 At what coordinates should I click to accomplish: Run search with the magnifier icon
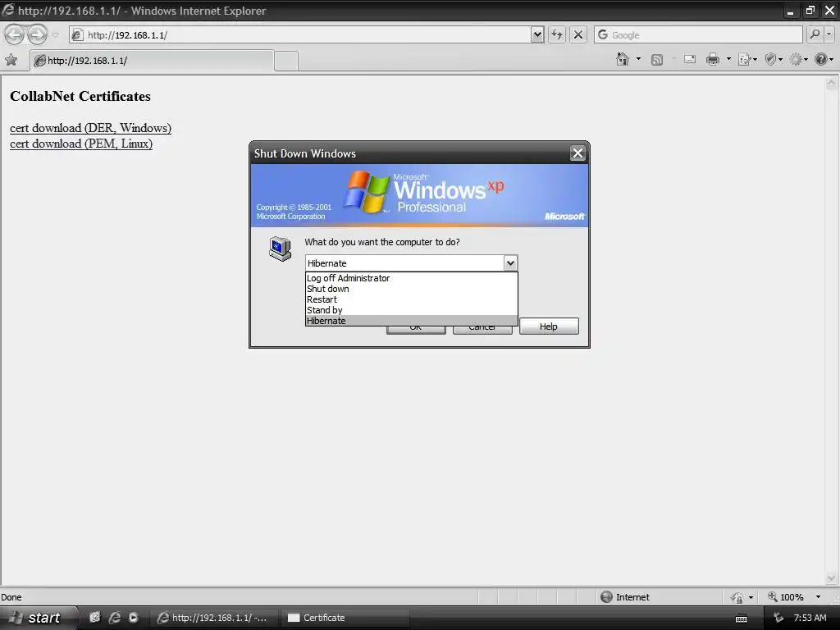(x=815, y=34)
